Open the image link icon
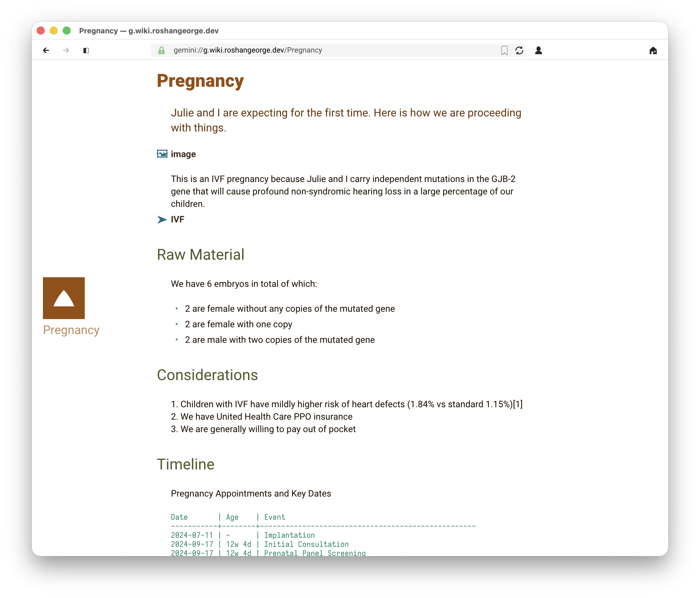 point(162,154)
